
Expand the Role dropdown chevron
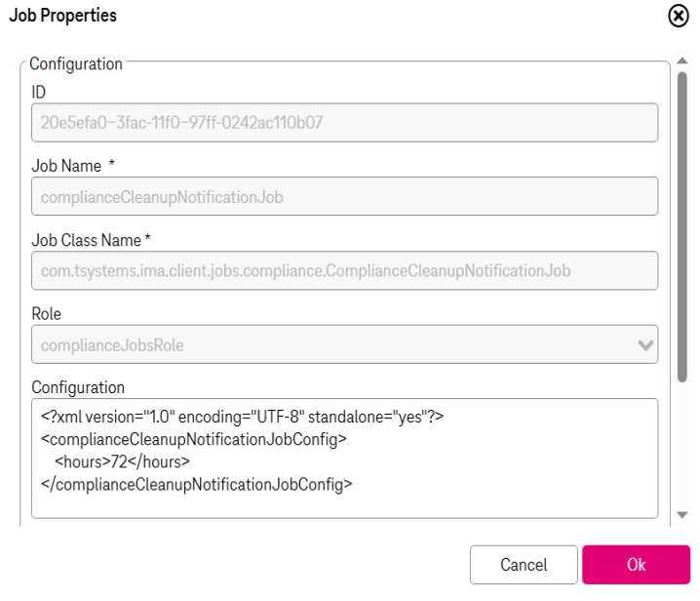pos(645,345)
